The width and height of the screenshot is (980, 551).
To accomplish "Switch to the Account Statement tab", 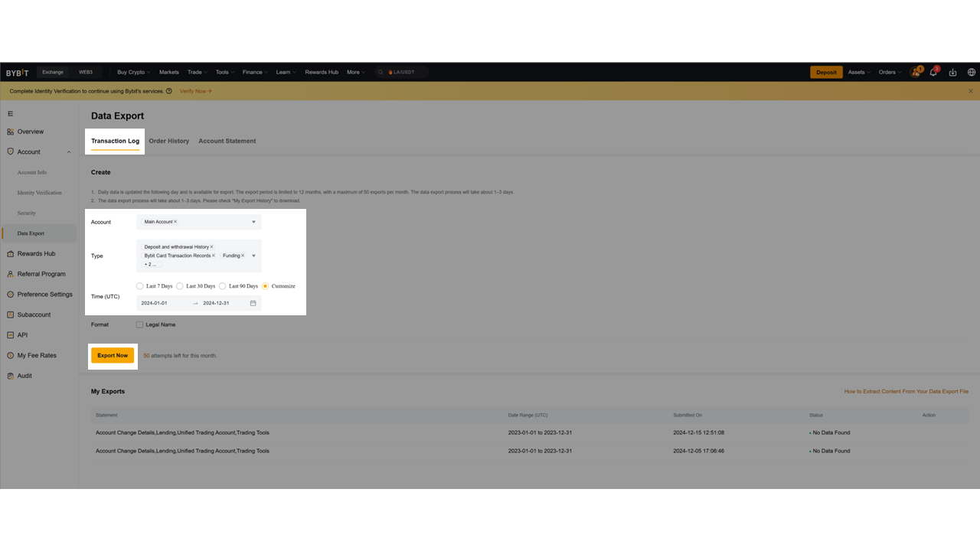I will (227, 141).
